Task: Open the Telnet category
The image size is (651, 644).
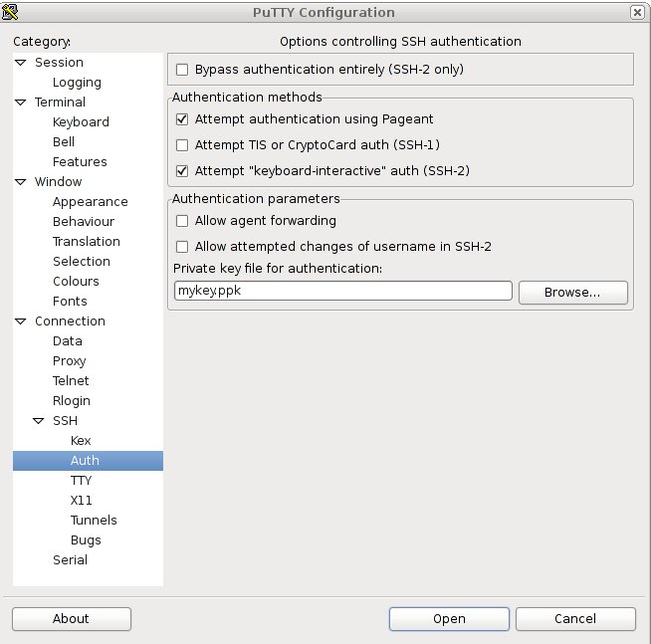Action: (x=71, y=381)
